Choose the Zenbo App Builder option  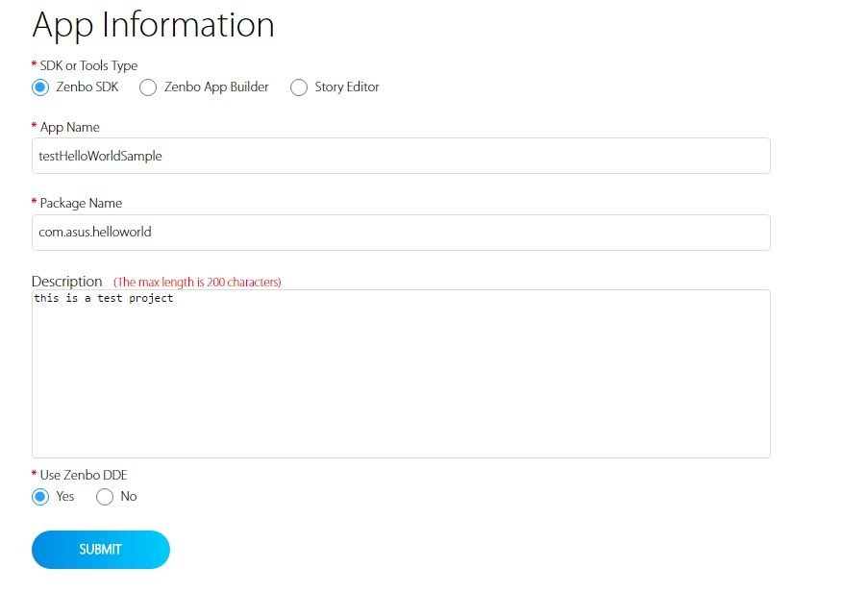click(148, 87)
